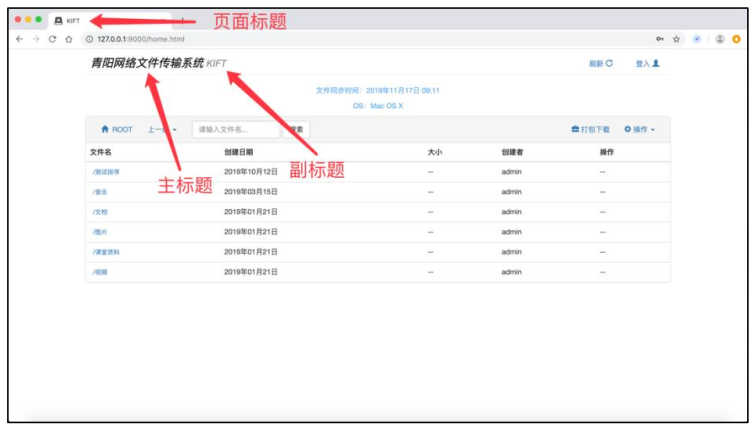Click the 登入 login button
The height and width of the screenshot is (430, 756).
(647, 64)
